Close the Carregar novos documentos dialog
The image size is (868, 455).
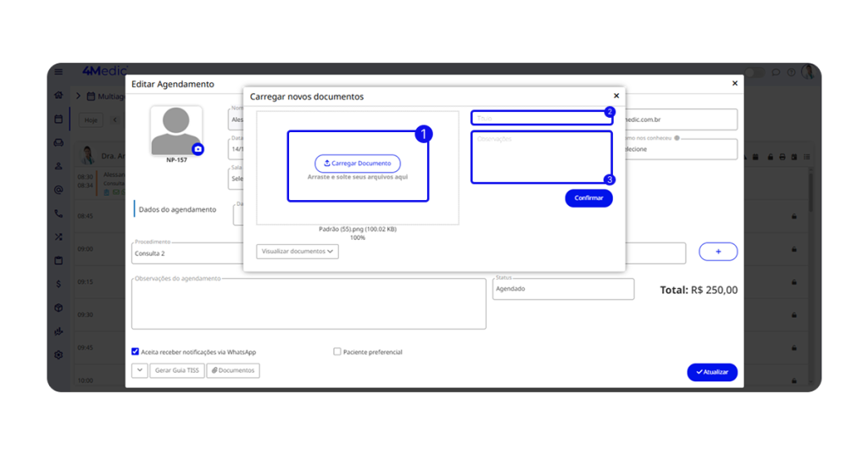tap(616, 97)
